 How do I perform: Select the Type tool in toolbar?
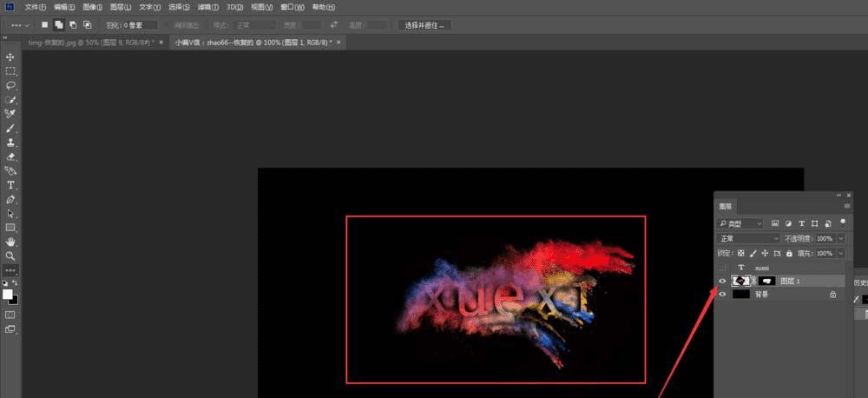(x=10, y=185)
